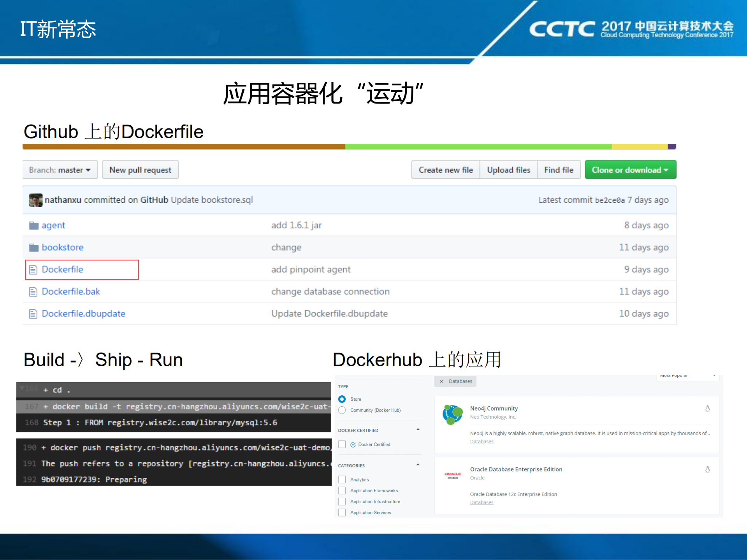Open the Branch: master dropdown

tap(59, 169)
